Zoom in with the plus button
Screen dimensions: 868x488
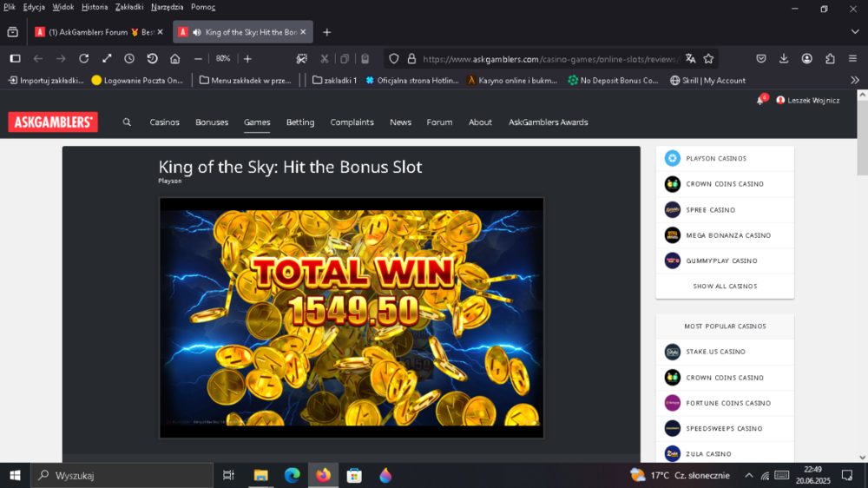(247, 58)
